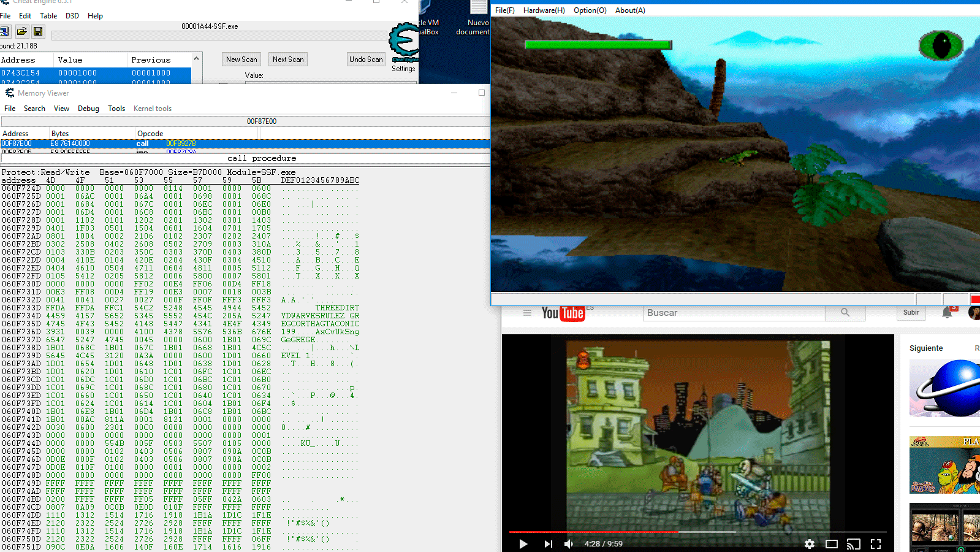
Task: Click the Next Scan button
Action: pyautogui.click(x=288, y=59)
